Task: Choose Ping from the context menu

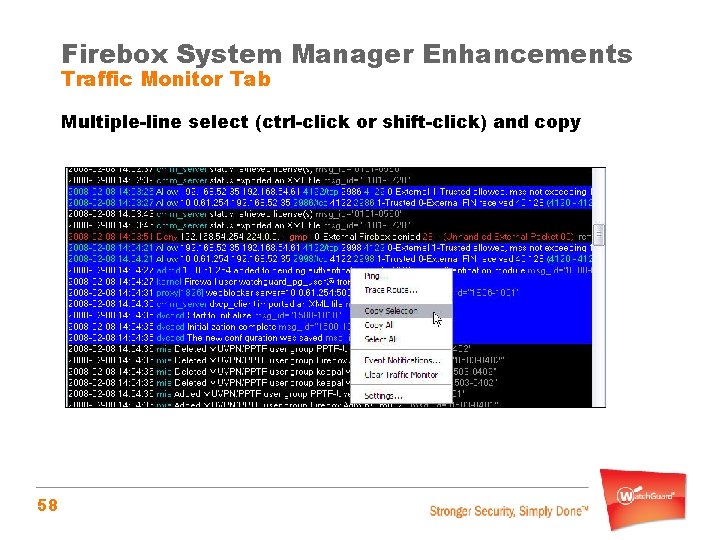Action: coord(401,276)
